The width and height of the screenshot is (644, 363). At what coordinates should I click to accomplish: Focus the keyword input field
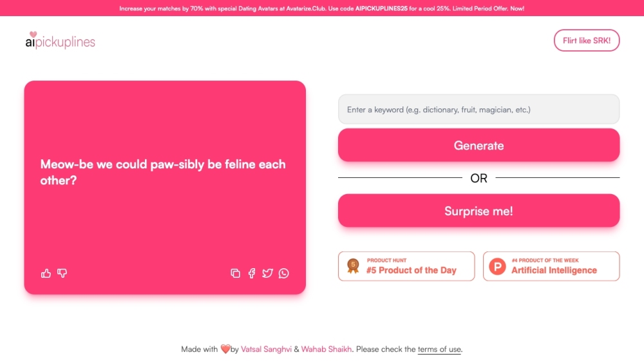tap(478, 110)
